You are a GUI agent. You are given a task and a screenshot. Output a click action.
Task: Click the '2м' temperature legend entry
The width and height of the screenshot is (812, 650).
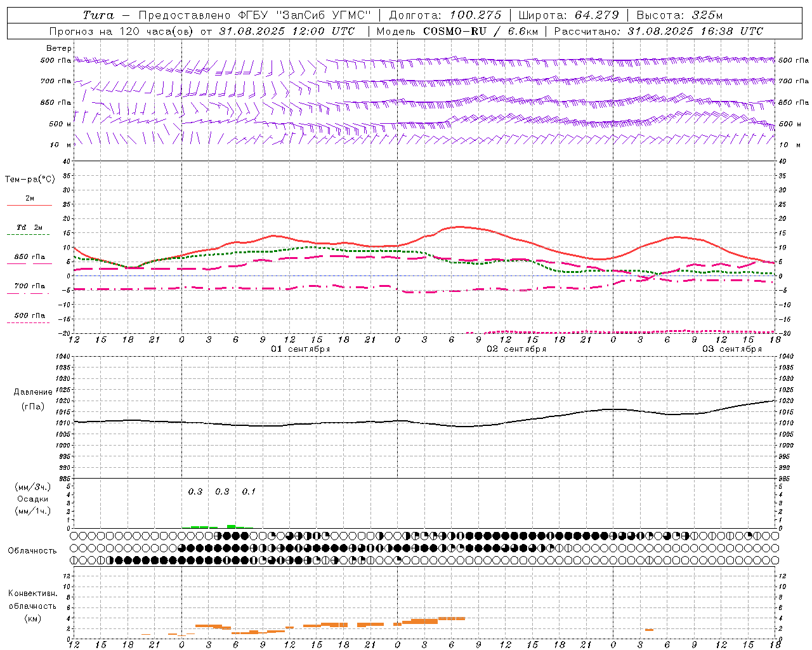[30, 198]
